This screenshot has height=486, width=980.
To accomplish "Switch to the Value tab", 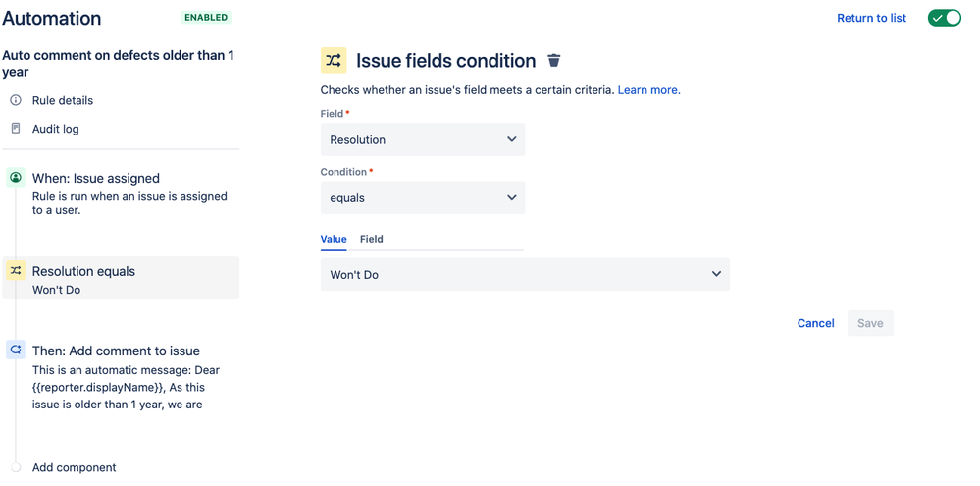I will point(334,239).
